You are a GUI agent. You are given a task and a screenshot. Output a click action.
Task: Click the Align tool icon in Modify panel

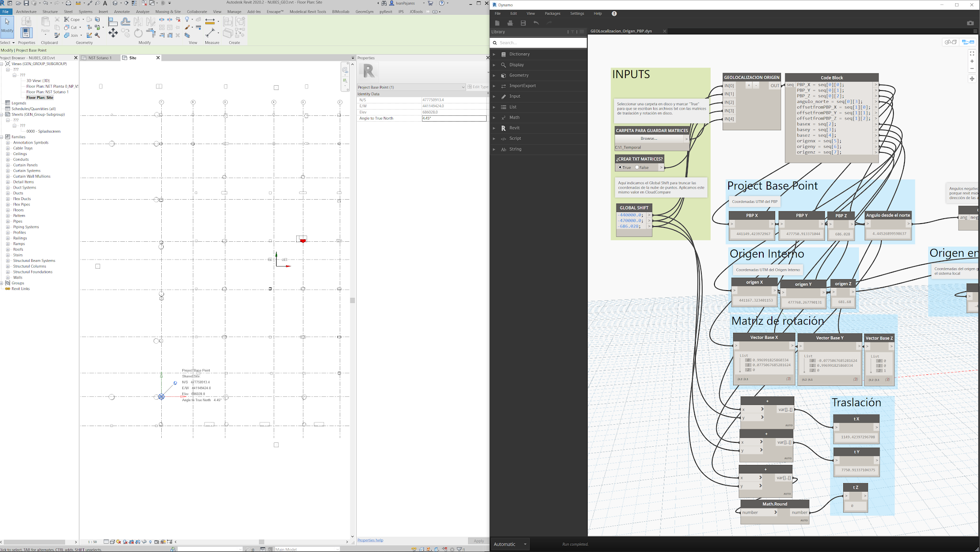(113, 22)
